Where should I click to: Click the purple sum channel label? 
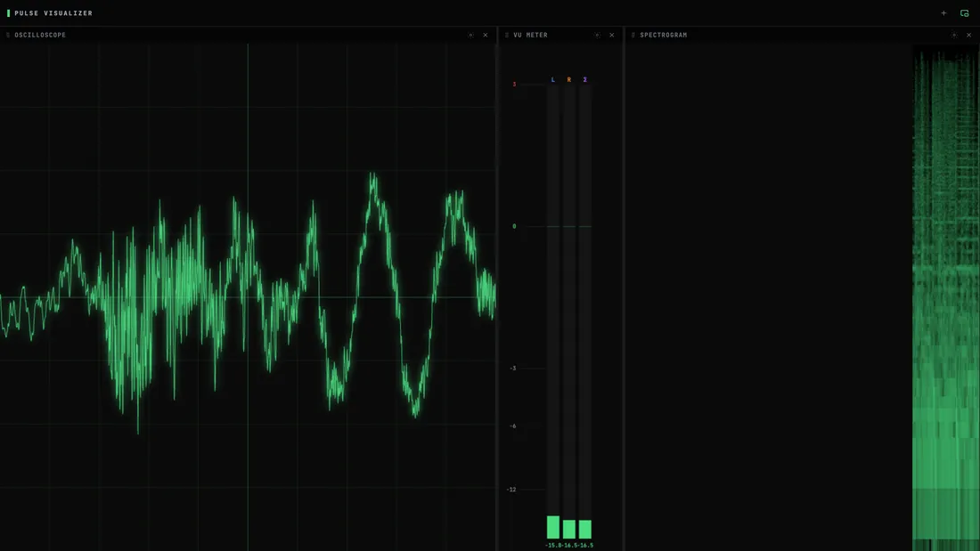click(585, 79)
